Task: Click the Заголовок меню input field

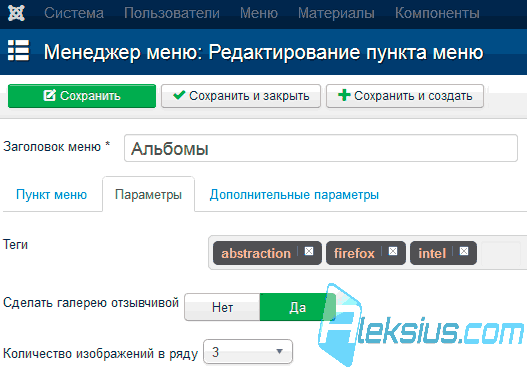Action: [x=321, y=148]
